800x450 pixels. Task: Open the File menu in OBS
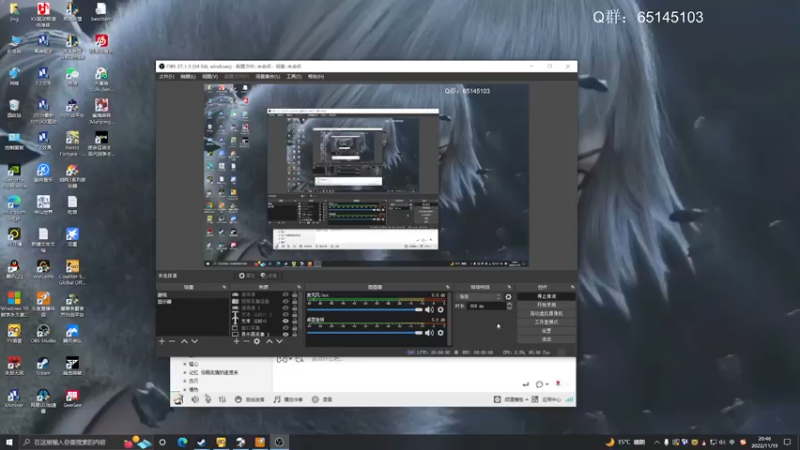[x=166, y=77]
